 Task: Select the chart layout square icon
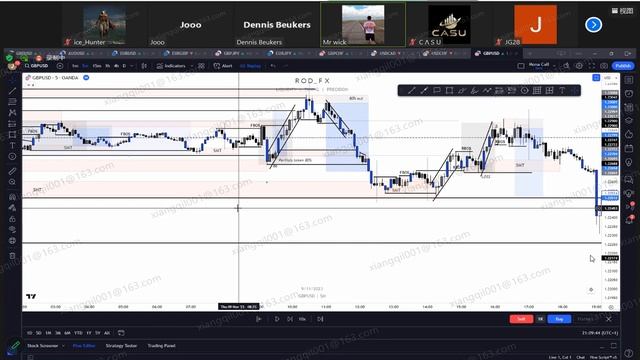(521, 66)
